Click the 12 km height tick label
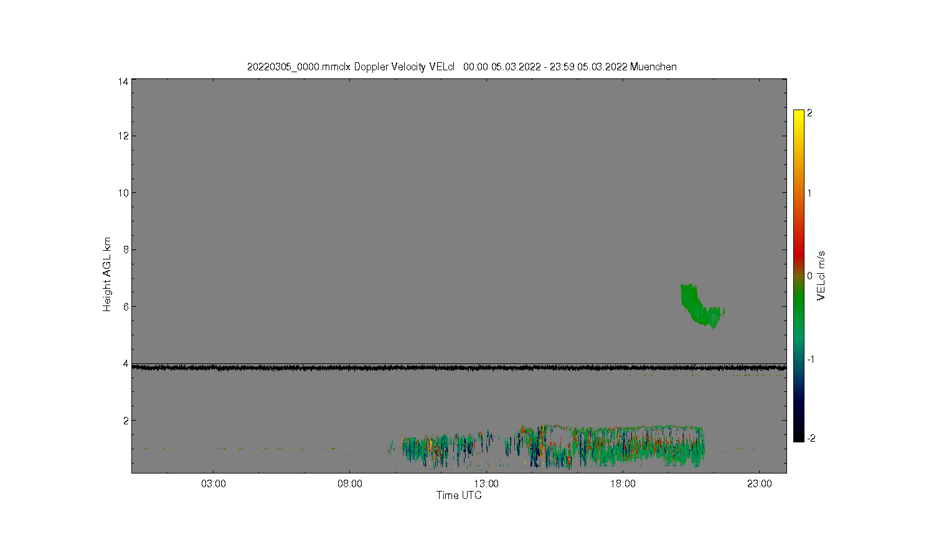The image size is (934, 560). click(124, 136)
